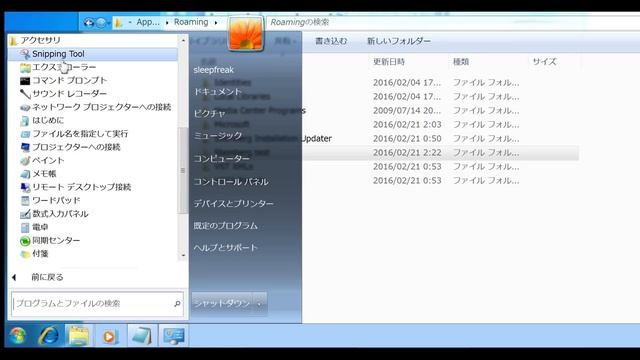Viewport: 640px width, 360px height.
Task: Open ミュージック from Start menu
Action: coord(218,136)
